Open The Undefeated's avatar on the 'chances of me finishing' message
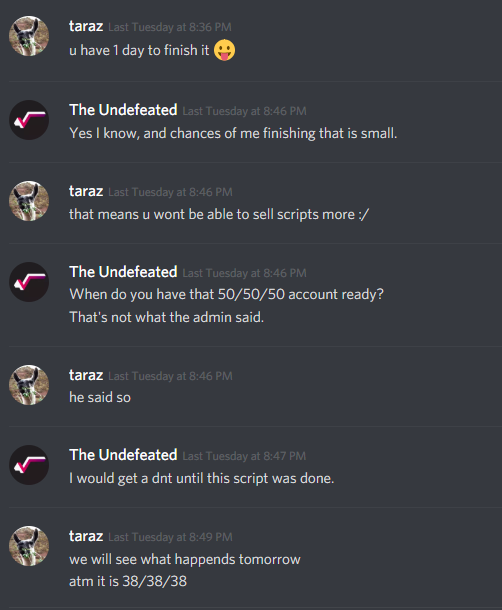Viewport: 502px width, 610px height. [29, 120]
